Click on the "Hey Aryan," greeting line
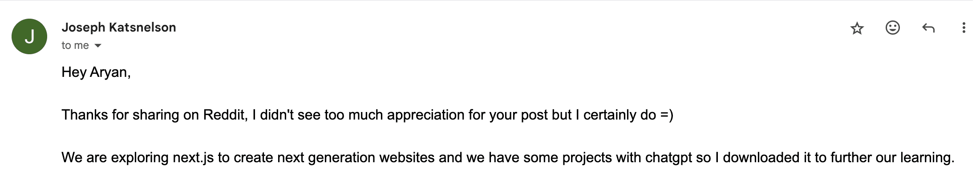Image resolution: width=980 pixels, height=184 pixels. tap(96, 72)
